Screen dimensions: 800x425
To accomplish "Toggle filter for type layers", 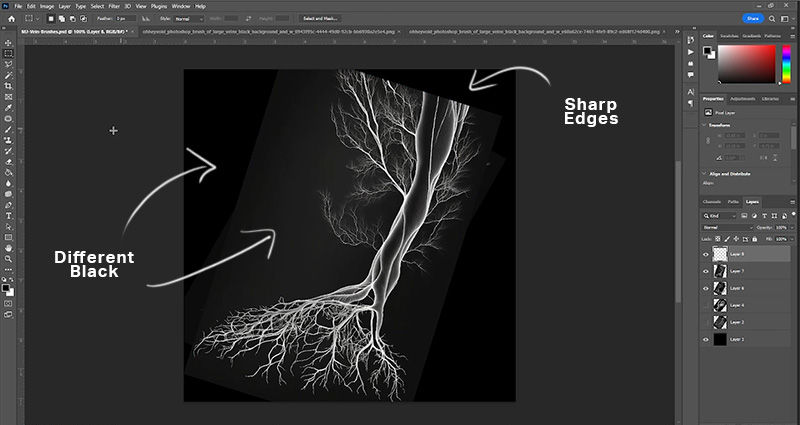I will [764, 216].
